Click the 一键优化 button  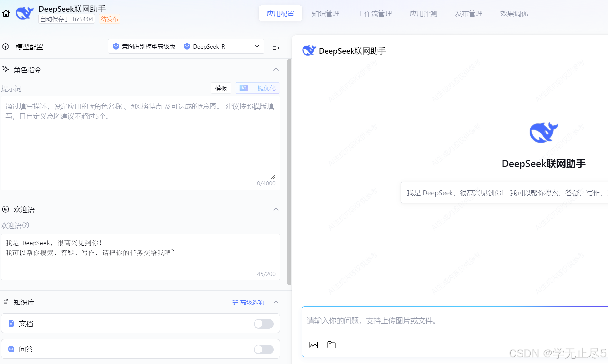(257, 88)
